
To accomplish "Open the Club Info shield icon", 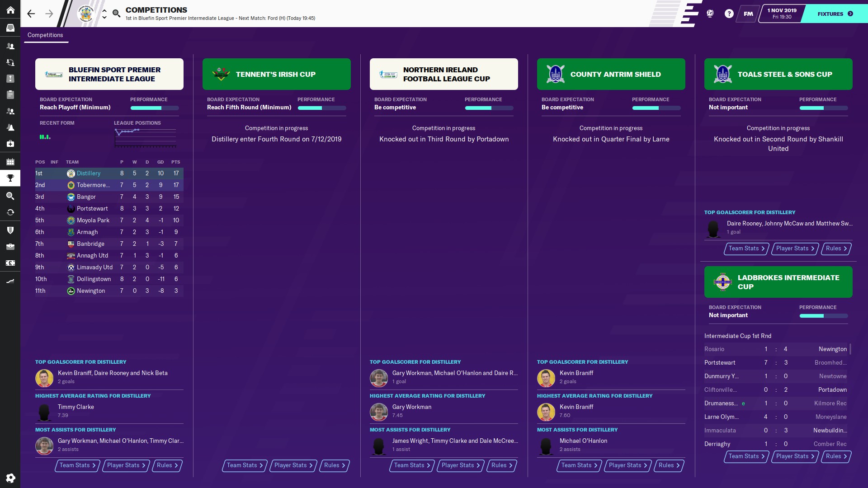I will pos(10,230).
